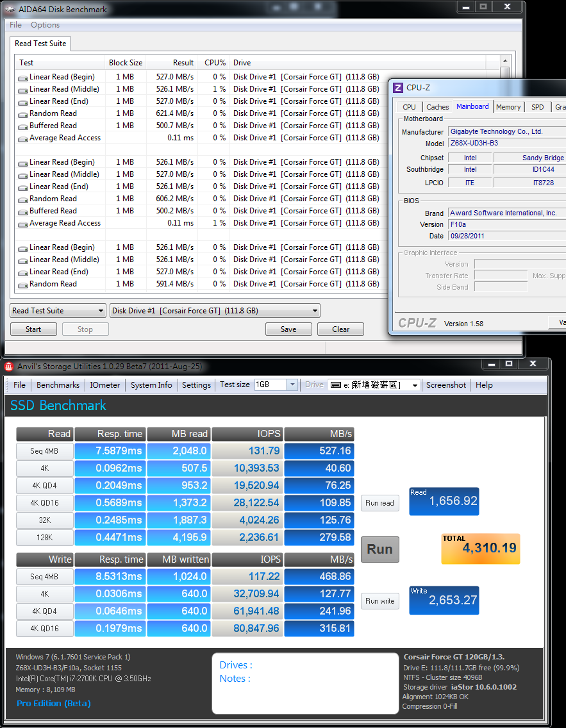Open the File menu in Anvil's Storage Utilities
566x728 pixels.
coord(19,385)
